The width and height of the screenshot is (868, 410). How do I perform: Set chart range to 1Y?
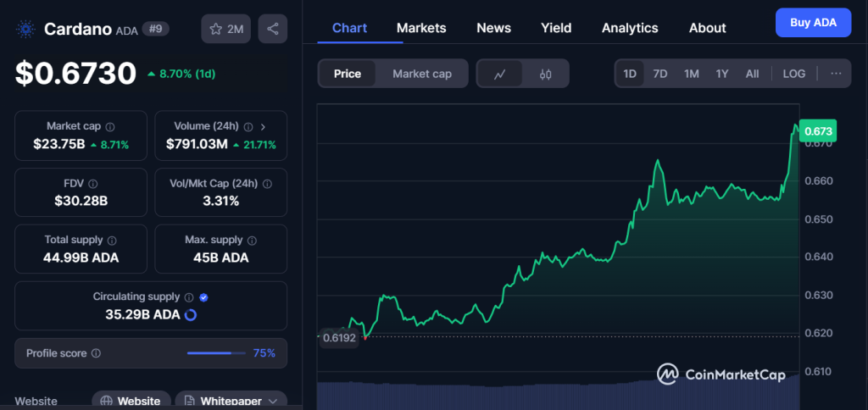[722, 74]
